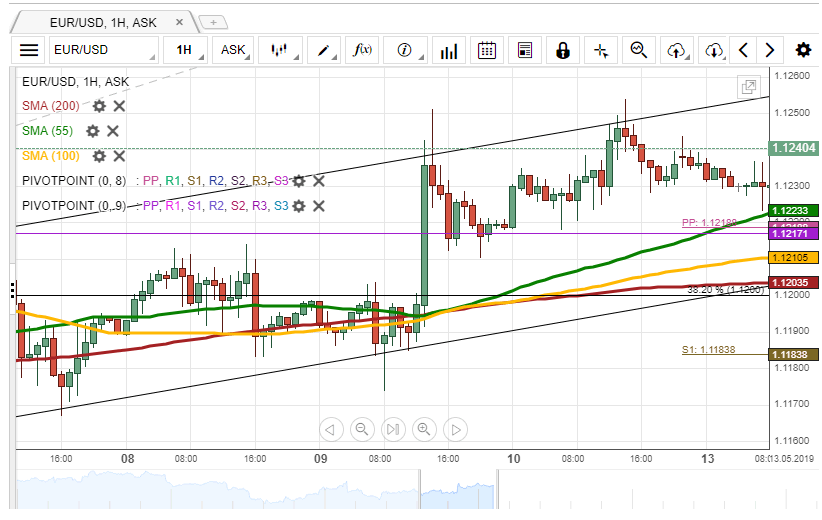Open the hamburger main menu
Screen dimensions: 822x520
click(x=29, y=50)
